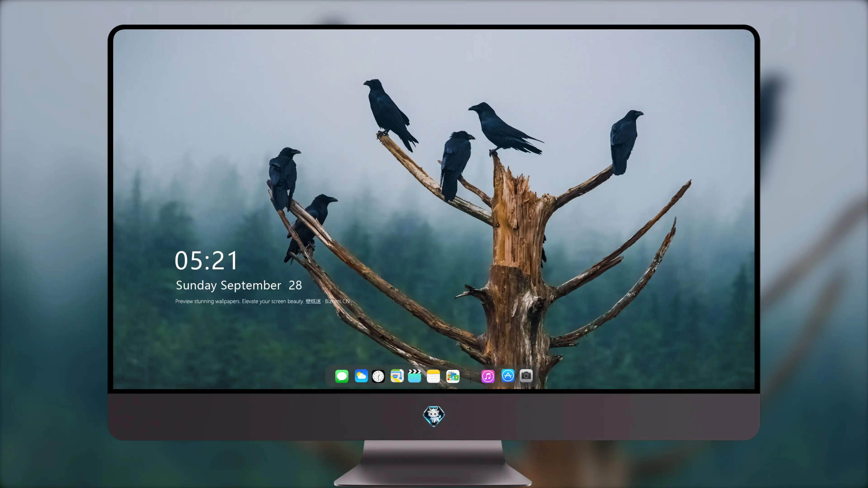The width and height of the screenshot is (868, 488).
Task: Open the green Messages app in the dock
Action: 342,376
